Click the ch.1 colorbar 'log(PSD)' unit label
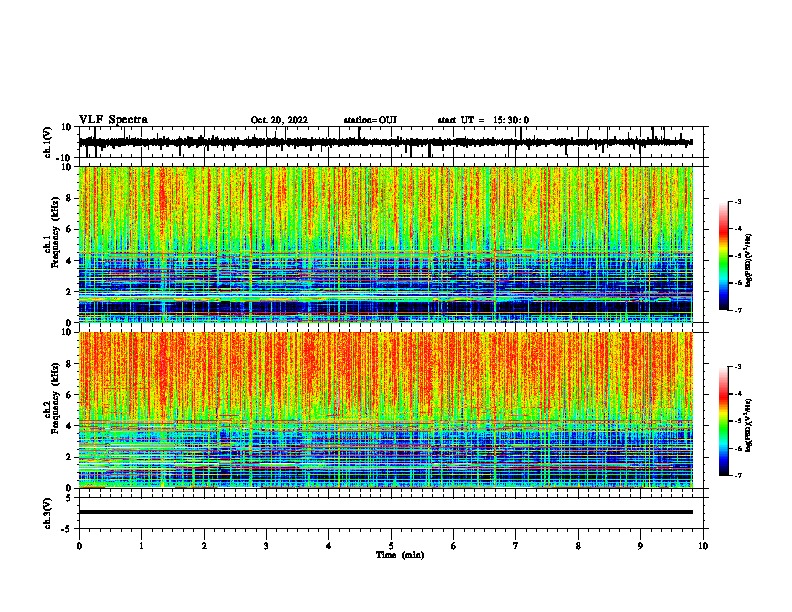The height and width of the screenshot is (612, 792). (x=749, y=261)
